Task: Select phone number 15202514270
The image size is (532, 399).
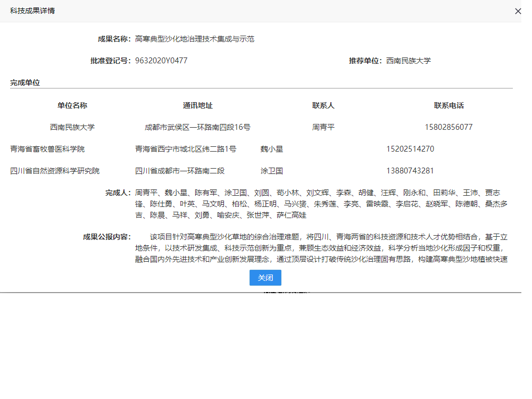Action: point(410,149)
